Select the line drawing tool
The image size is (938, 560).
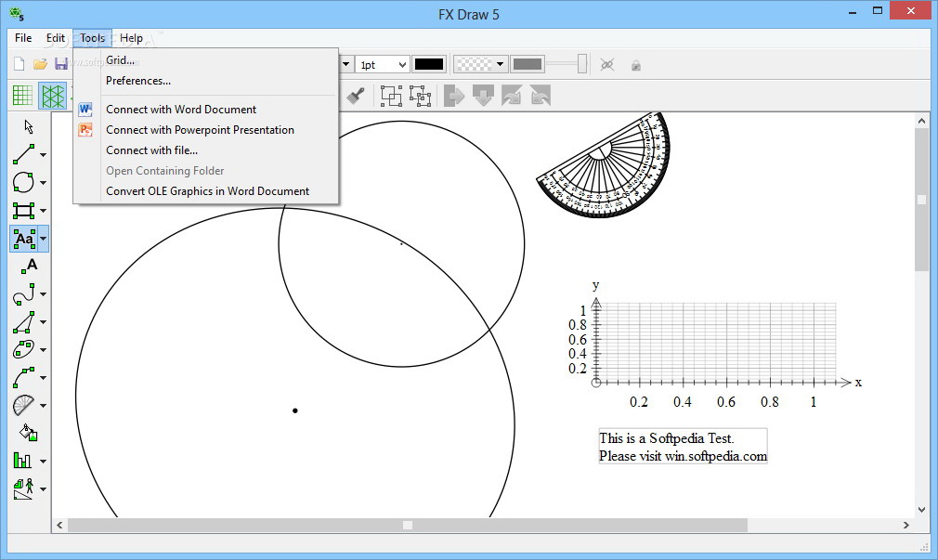tap(23, 154)
